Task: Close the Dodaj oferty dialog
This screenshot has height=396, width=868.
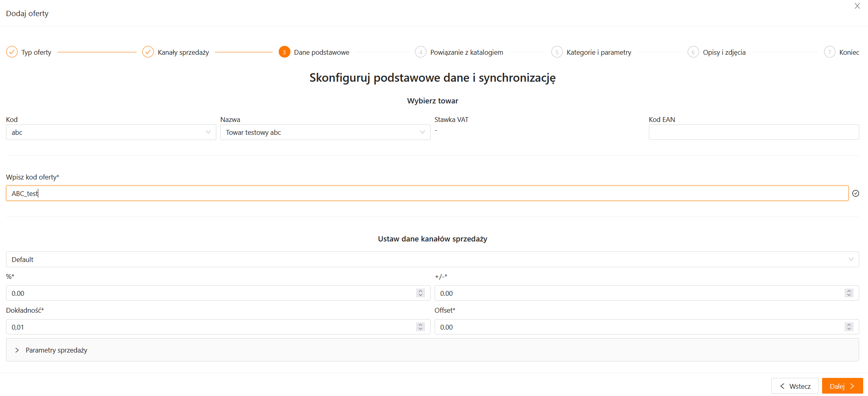Action: click(x=857, y=6)
